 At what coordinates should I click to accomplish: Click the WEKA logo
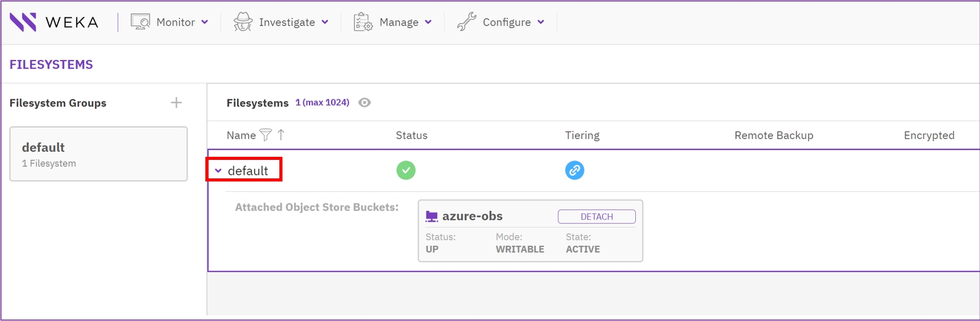(54, 22)
